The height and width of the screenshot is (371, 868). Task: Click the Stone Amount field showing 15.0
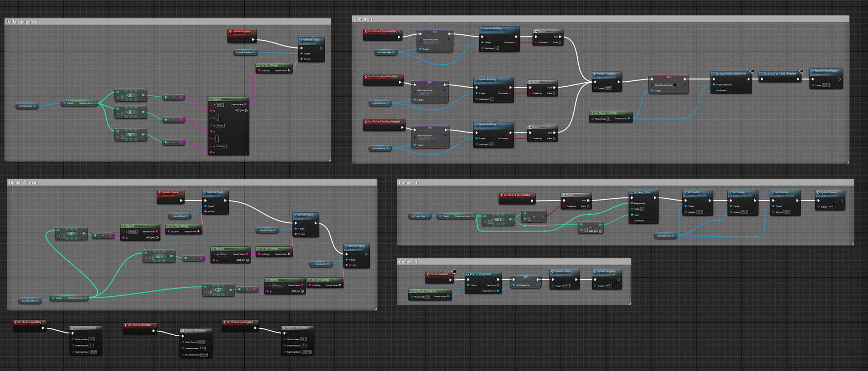[x=203, y=348]
